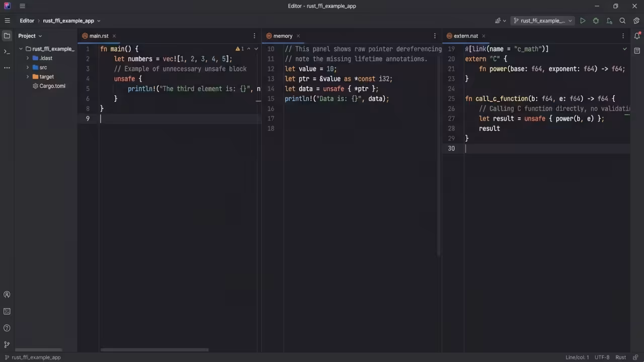Image resolution: width=644 pixels, height=362 pixels.
Task: Open the help icon in left sidebar
Action: 7,328
